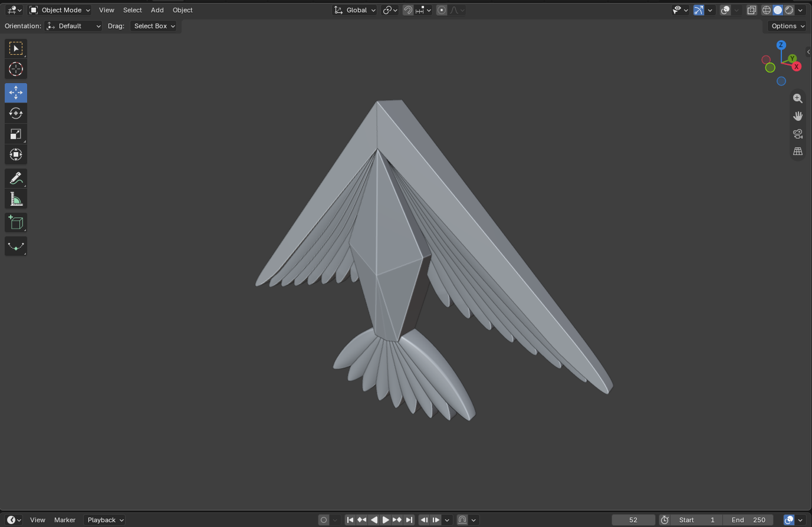Open the Orientation Default dropdown
Viewport: 812px width, 527px height.
[x=74, y=26]
